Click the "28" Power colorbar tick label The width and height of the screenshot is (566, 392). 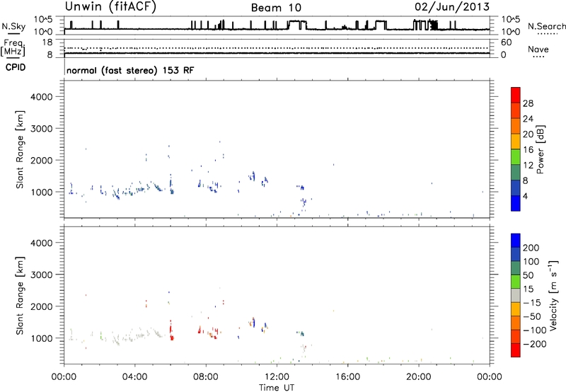[x=528, y=103]
